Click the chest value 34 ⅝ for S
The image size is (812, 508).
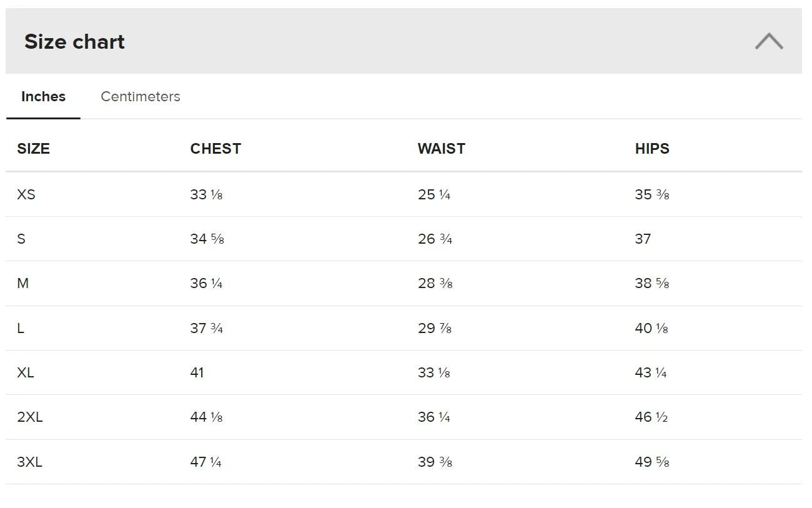[x=207, y=239]
